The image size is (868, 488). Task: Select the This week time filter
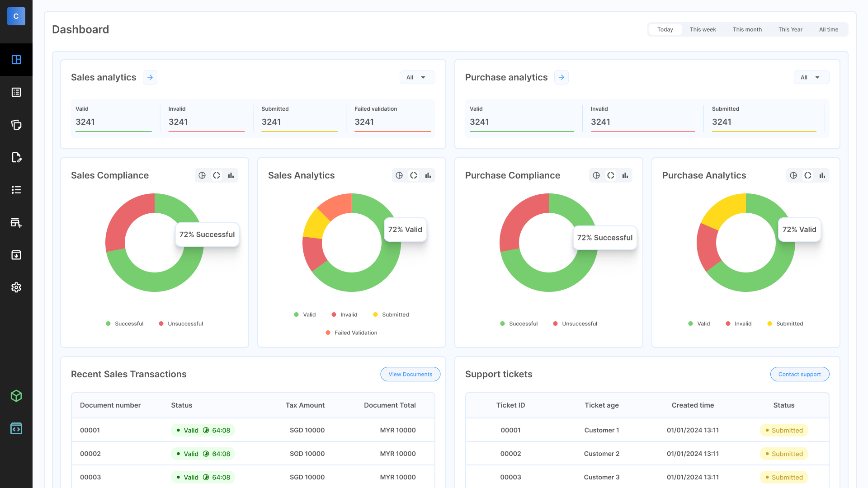[703, 29]
